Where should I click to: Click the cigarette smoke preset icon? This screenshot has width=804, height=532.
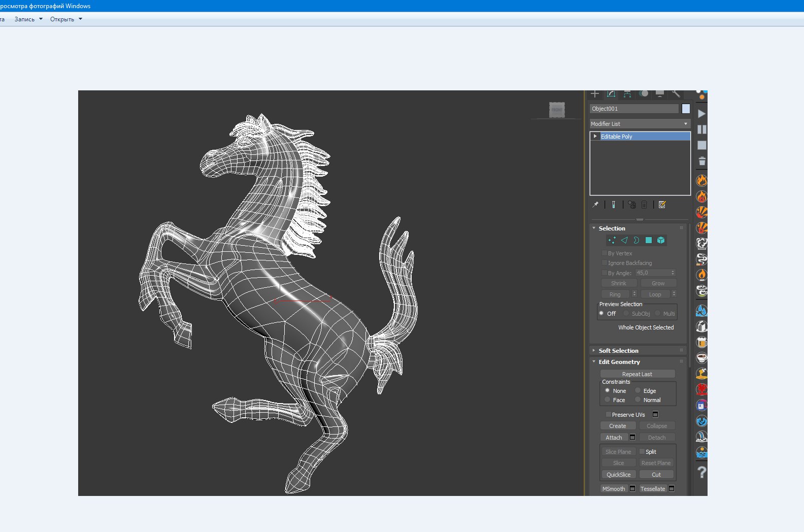pos(701,259)
